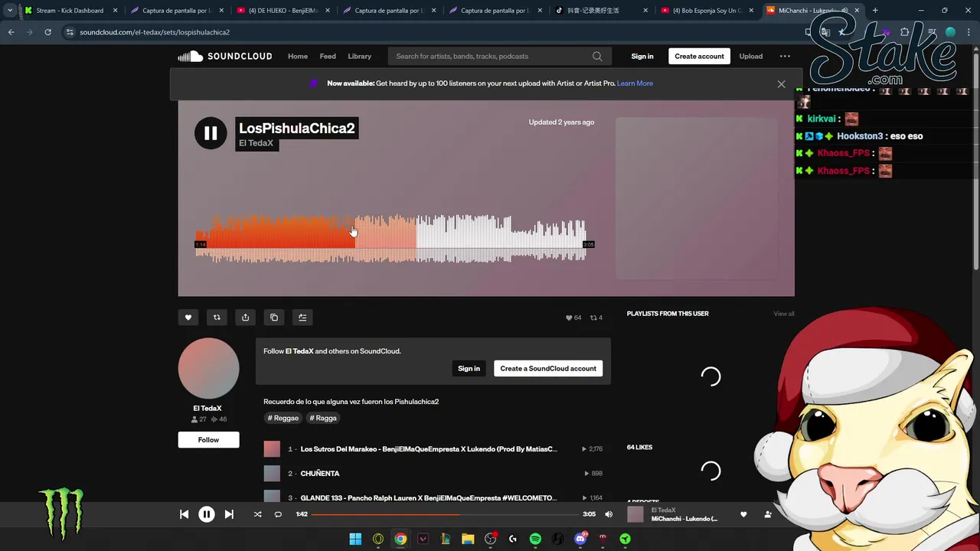Reload the page

(47, 32)
